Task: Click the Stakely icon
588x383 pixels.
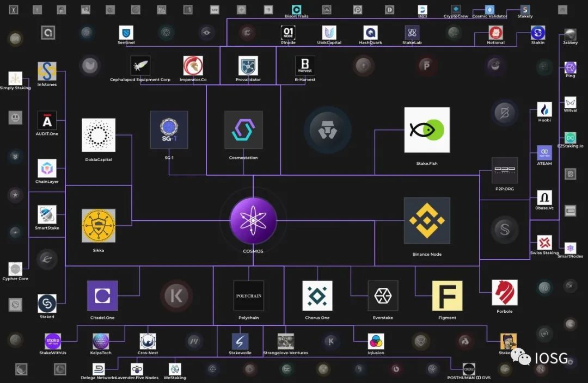Action: pos(525,10)
